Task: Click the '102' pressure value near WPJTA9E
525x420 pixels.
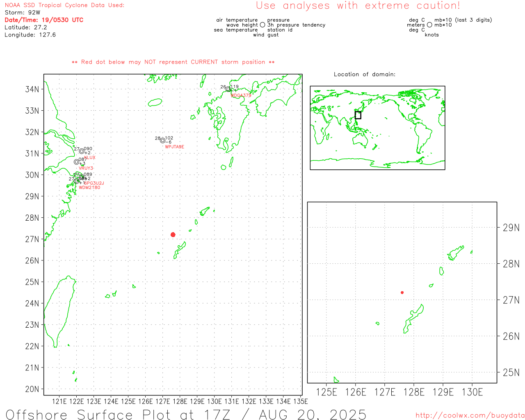Action: pos(169,138)
